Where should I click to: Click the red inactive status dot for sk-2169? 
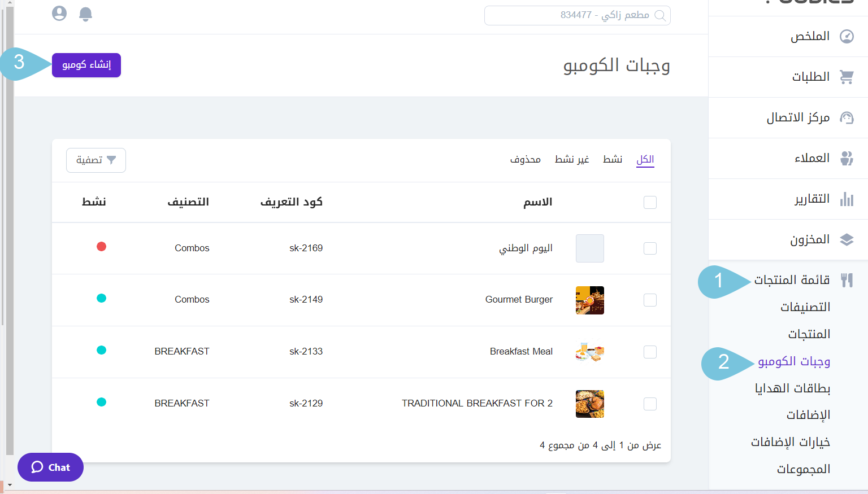tap(101, 247)
